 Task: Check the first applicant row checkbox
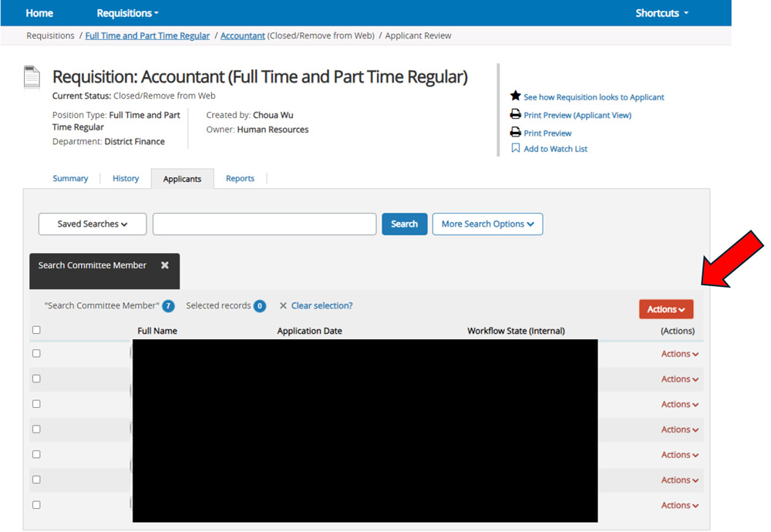(36, 354)
